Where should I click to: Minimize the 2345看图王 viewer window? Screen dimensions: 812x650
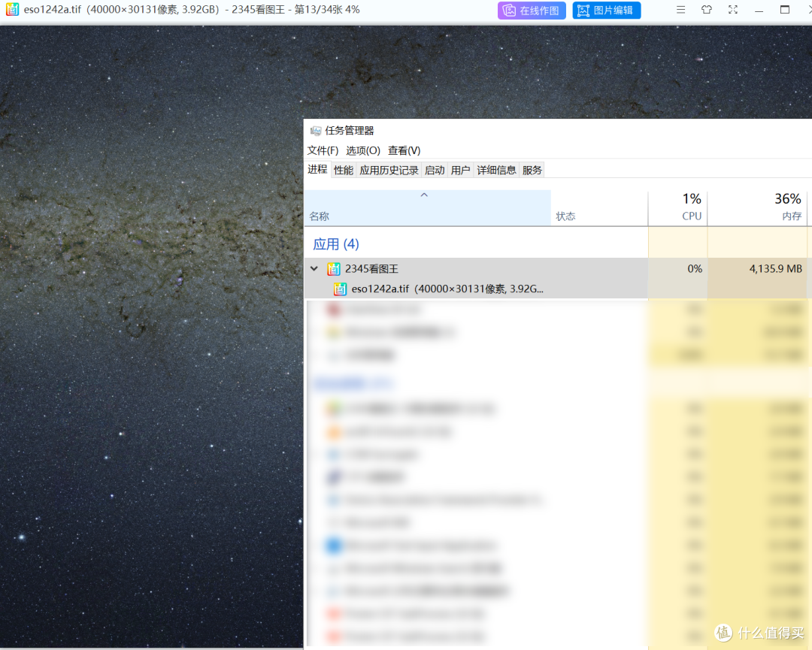click(759, 11)
